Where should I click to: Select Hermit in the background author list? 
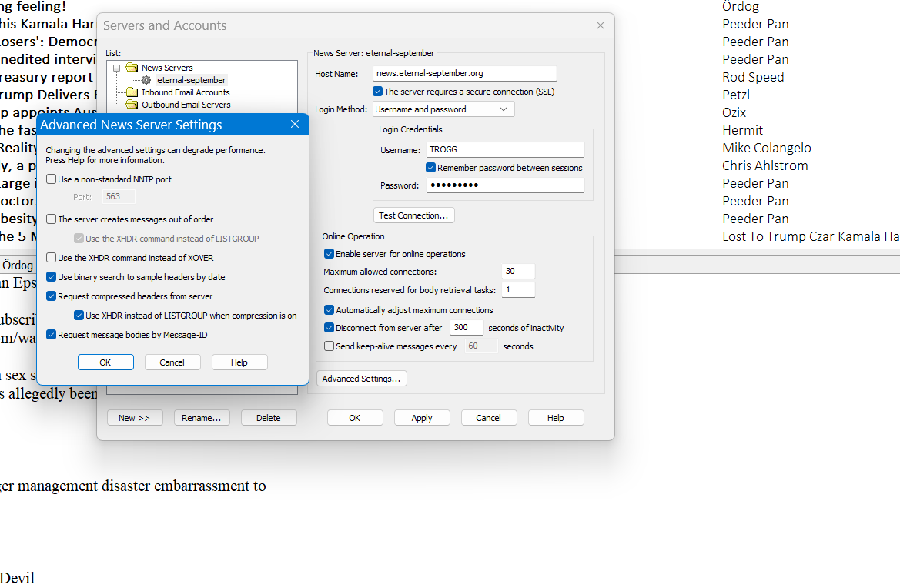tap(742, 130)
